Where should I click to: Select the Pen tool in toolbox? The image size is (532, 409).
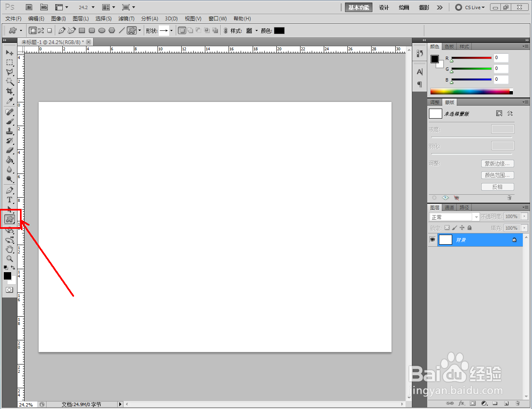(10, 191)
